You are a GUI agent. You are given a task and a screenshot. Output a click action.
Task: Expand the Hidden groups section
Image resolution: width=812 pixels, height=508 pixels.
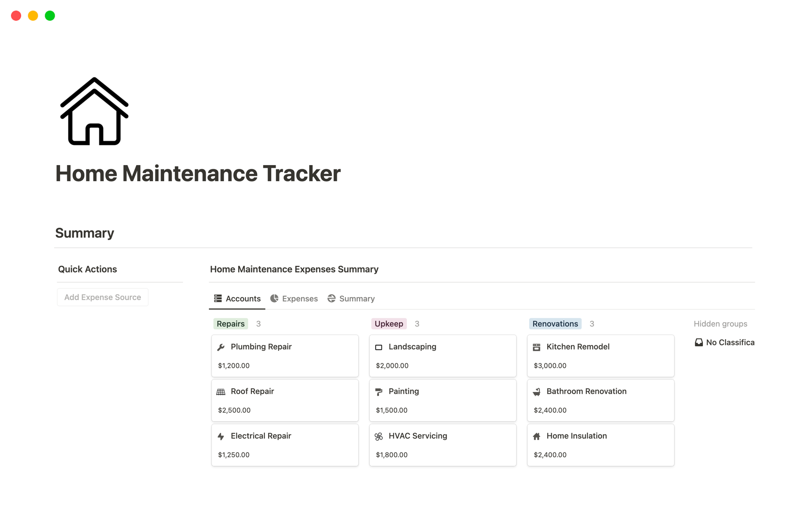[720, 323]
